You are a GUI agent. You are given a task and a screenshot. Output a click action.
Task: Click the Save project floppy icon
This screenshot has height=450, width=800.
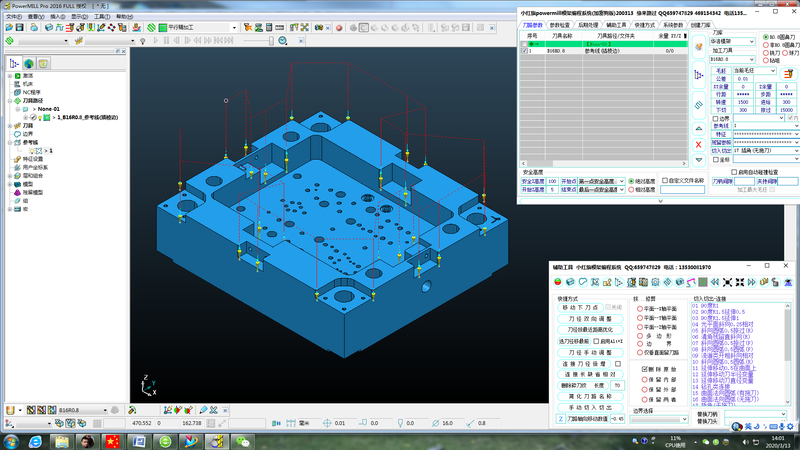tap(20, 28)
